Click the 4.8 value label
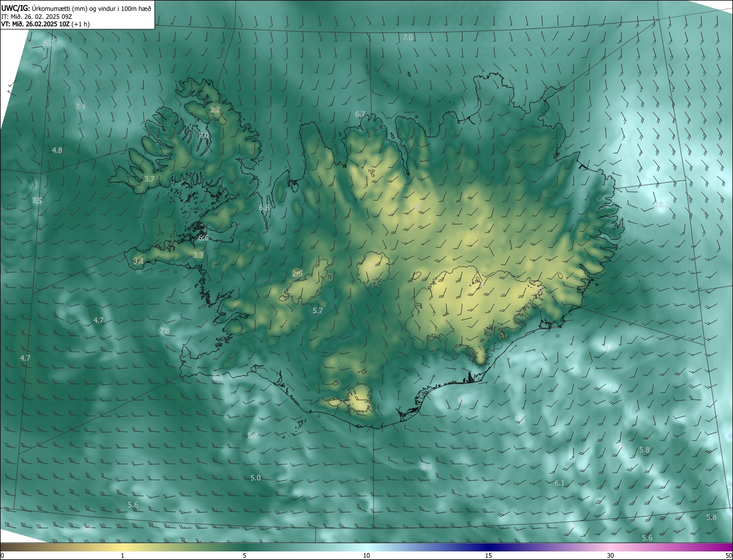Screen dimensions: 733x560 point(57,150)
